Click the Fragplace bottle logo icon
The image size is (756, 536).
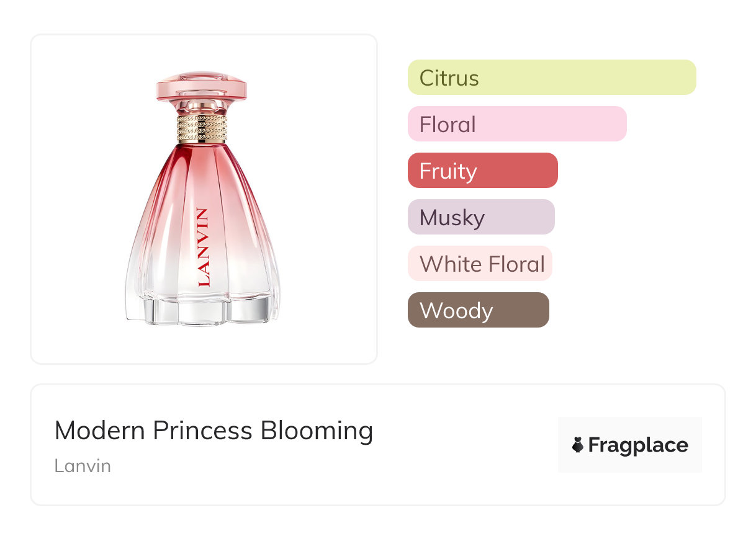(578, 445)
